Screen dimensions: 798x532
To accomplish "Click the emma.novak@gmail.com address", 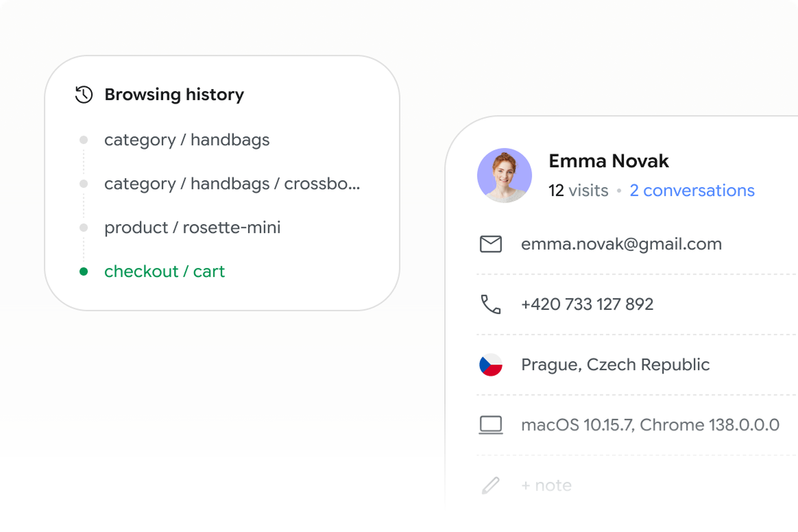I will point(621,244).
